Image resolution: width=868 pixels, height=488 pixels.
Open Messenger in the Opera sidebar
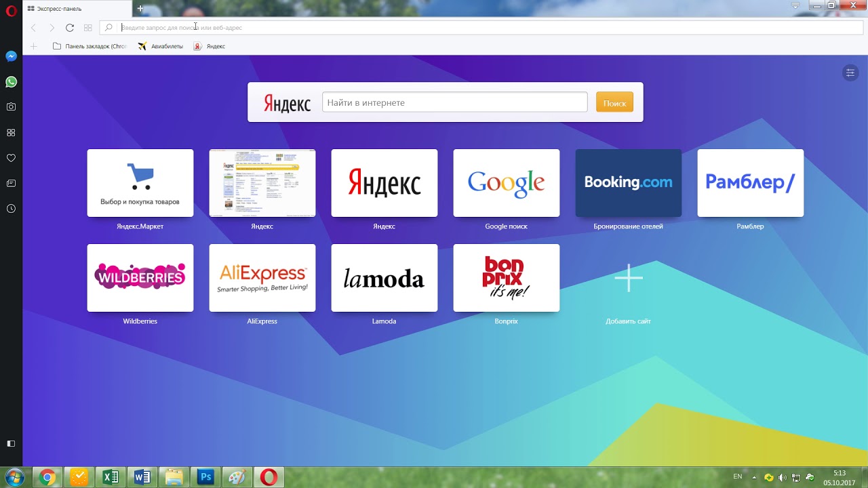[x=11, y=56]
